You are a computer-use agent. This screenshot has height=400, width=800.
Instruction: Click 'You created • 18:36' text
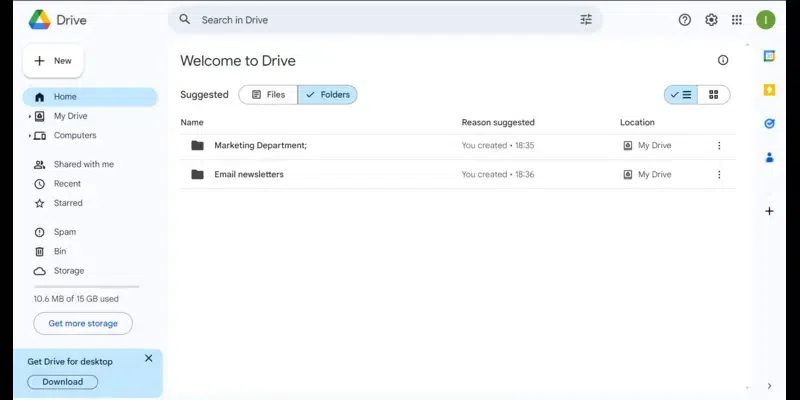498,174
